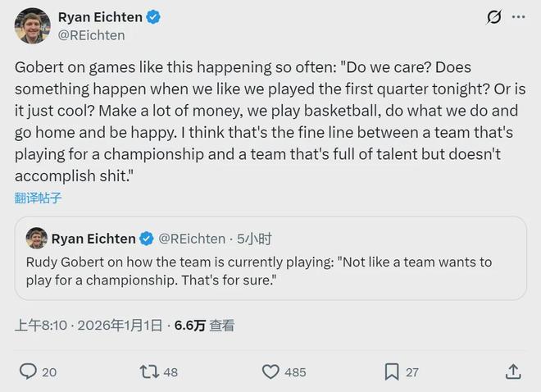The image size is (541, 392).
Task: Translate the post via 翻译帖子 link
Action: pyautogui.click(x=39, y=198)
